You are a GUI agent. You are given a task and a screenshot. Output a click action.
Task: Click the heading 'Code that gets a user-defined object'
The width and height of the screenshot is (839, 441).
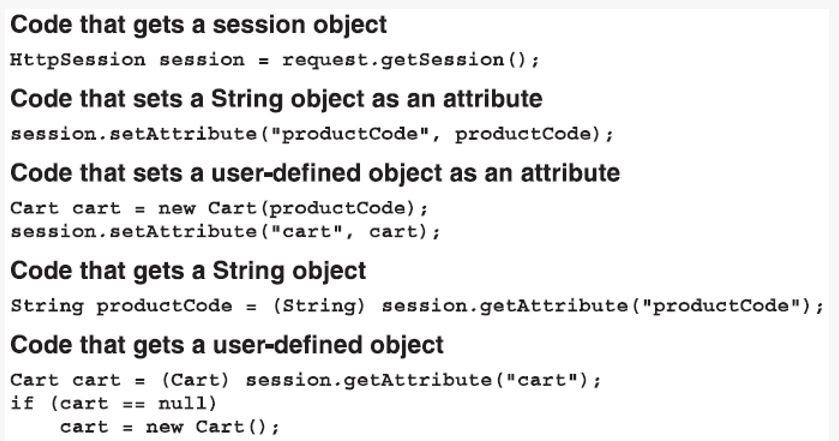coord(227,345)
